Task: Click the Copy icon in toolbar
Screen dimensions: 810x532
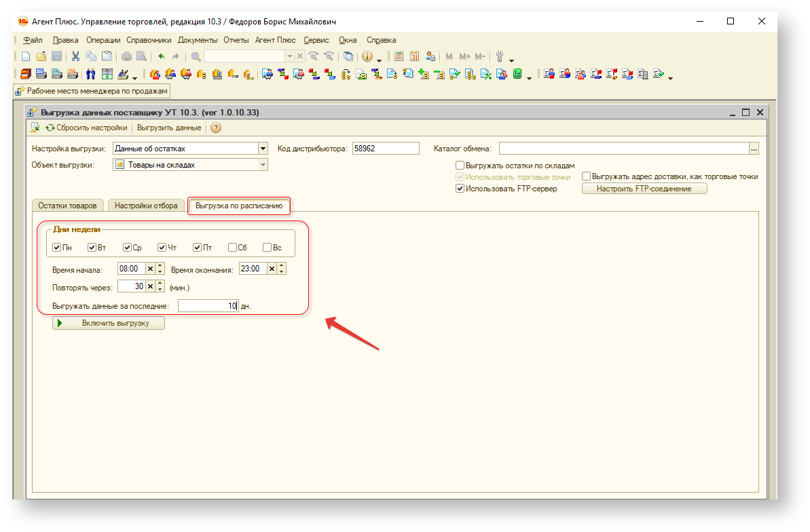Action: tap(91, 56)
